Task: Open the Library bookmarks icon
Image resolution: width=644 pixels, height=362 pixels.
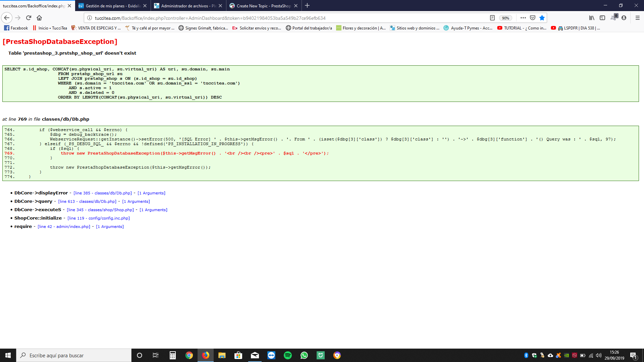Action: [592, 18]
